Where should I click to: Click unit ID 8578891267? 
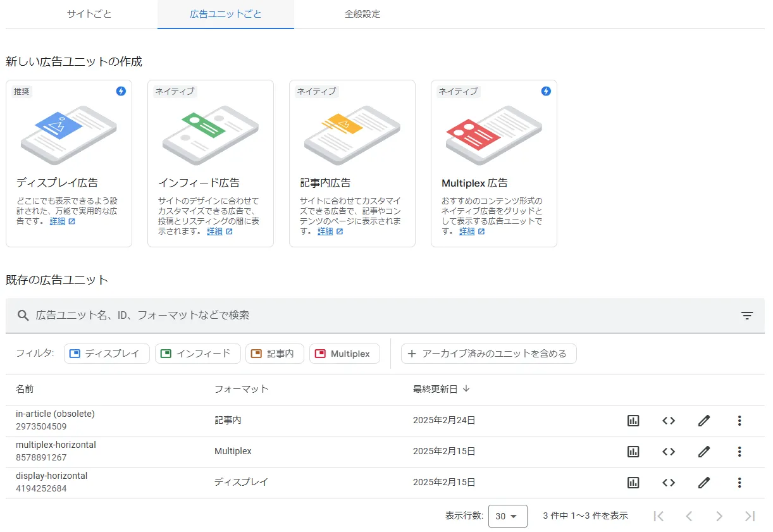41,457
